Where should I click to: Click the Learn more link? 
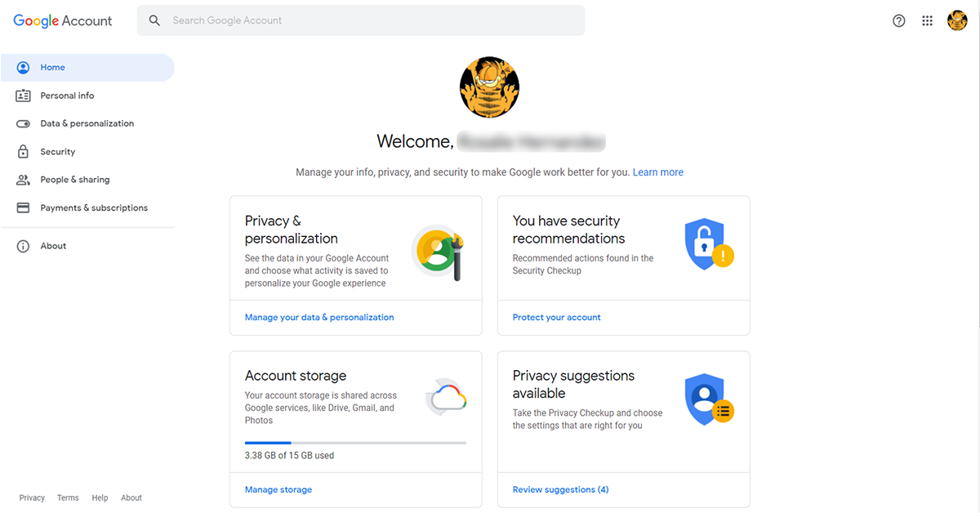click(x=658, y=172)
